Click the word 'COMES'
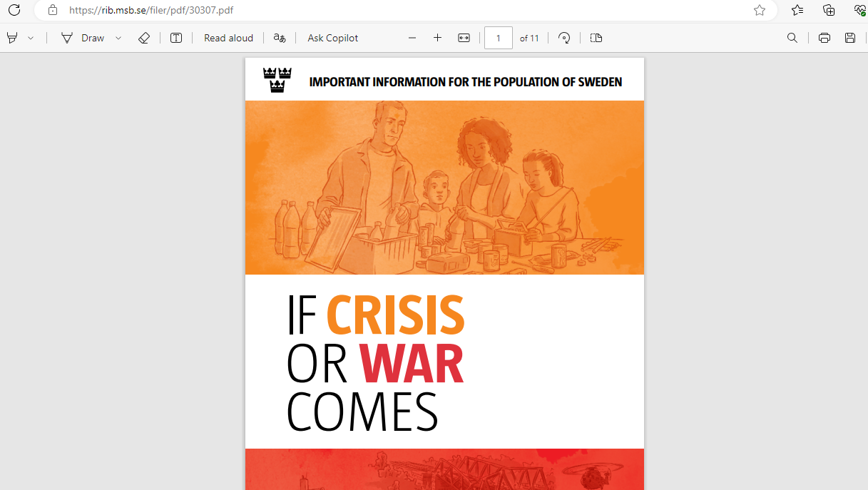This screenshot has width=868, height=490. coord(362,412)
